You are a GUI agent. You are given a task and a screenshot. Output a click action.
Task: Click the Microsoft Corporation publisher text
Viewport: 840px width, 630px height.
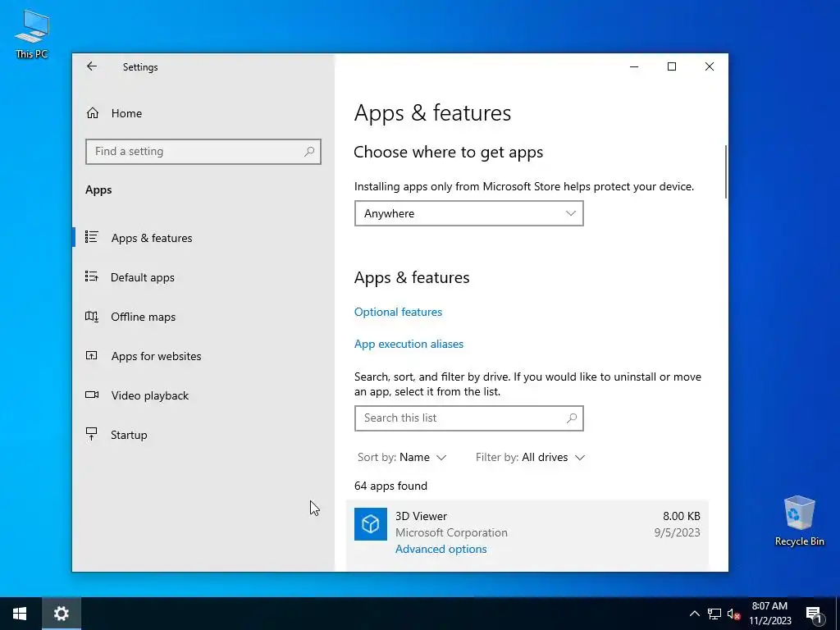click(x=451, y=532)
